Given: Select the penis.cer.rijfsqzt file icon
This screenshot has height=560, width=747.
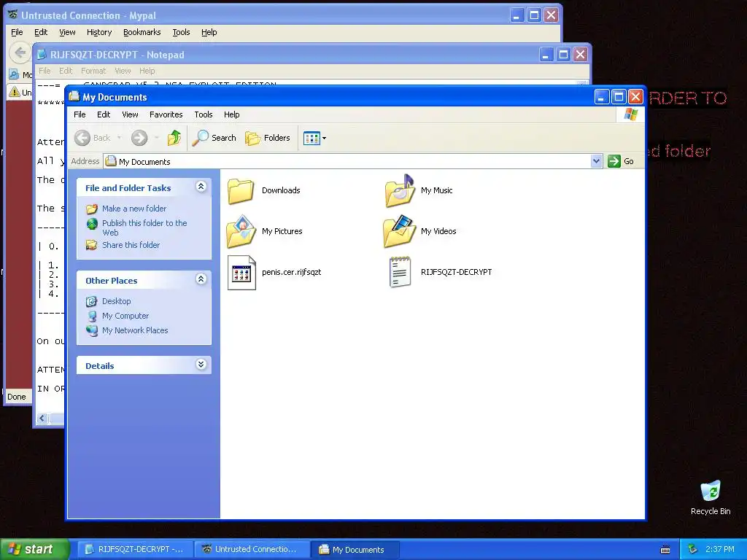Looking at the screenshot, I should tap(241, 273).
